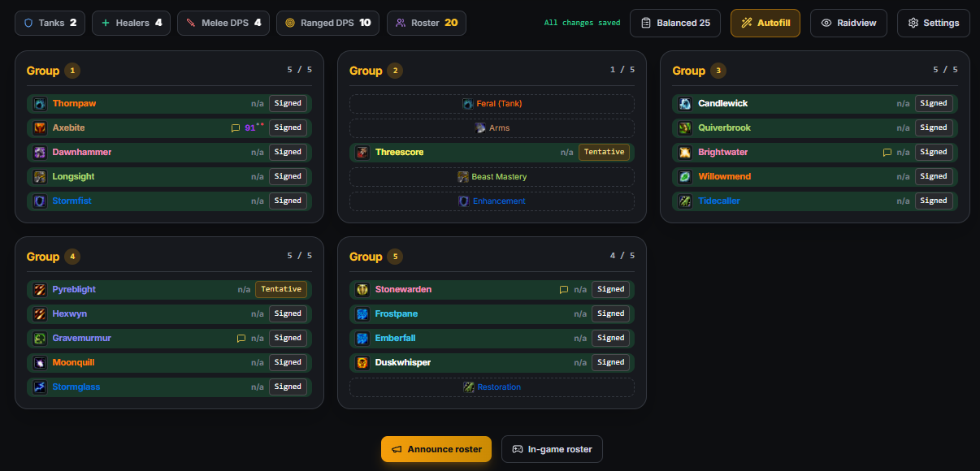Viewport: 980px width, 471px height.
Task: Select player name Emberfall
Action: pyautogui.click(x=395, y=339)
